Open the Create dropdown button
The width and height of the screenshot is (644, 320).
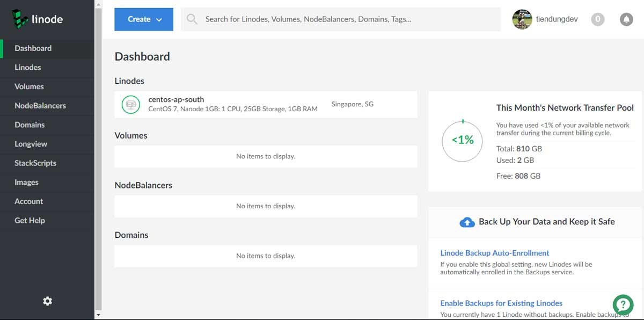(144, 19)
